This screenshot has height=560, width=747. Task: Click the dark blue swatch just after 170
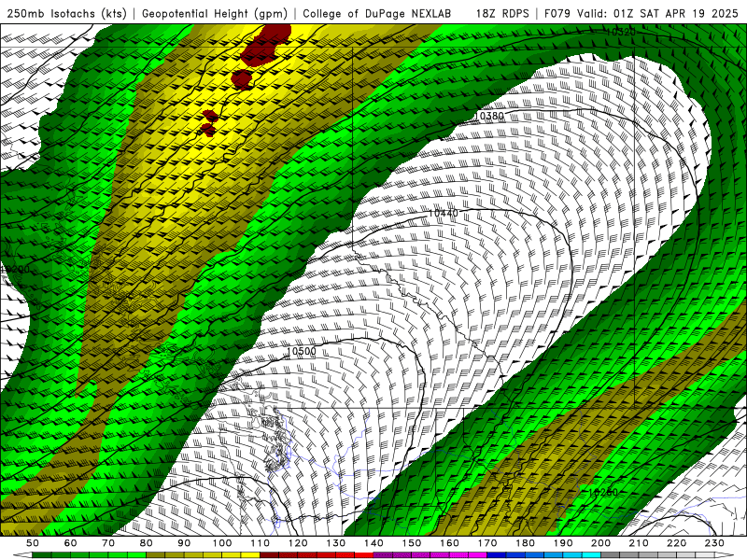pos(497,554)
